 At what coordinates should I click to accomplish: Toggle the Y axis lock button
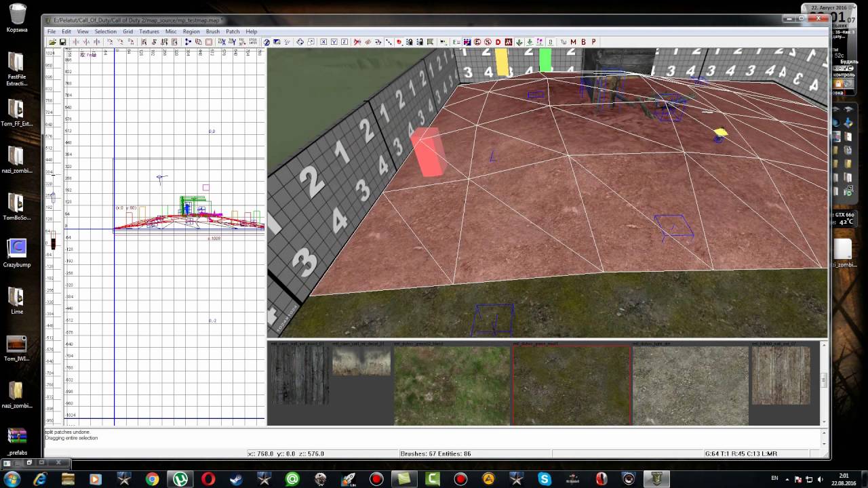(x=334, y=42)
